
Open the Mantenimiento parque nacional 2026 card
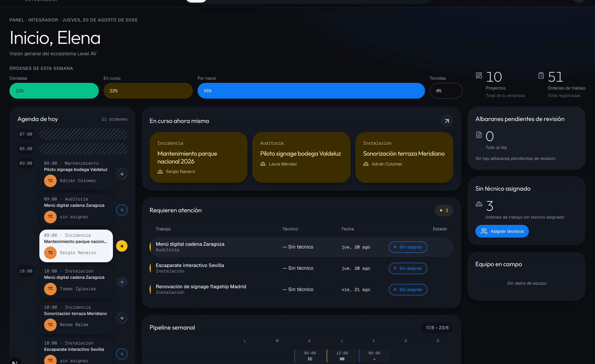(x=198, y=157)
